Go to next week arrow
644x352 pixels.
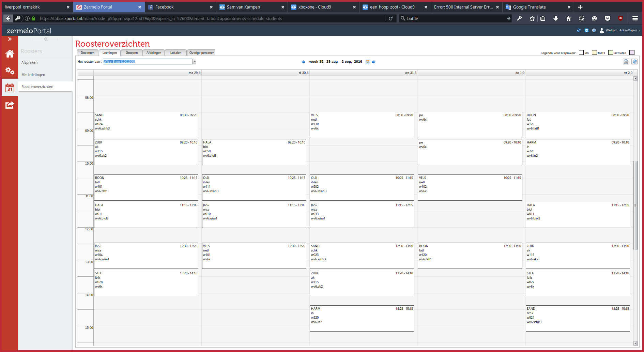pos(374,62)
